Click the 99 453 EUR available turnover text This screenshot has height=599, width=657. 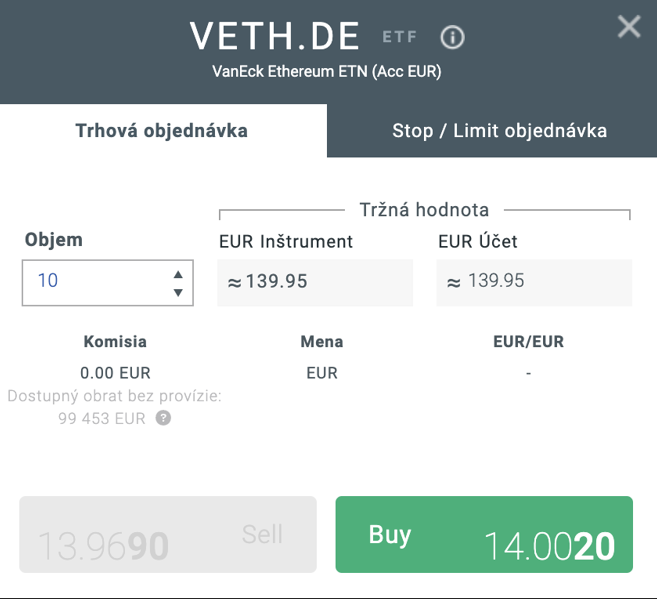(102, 418)
